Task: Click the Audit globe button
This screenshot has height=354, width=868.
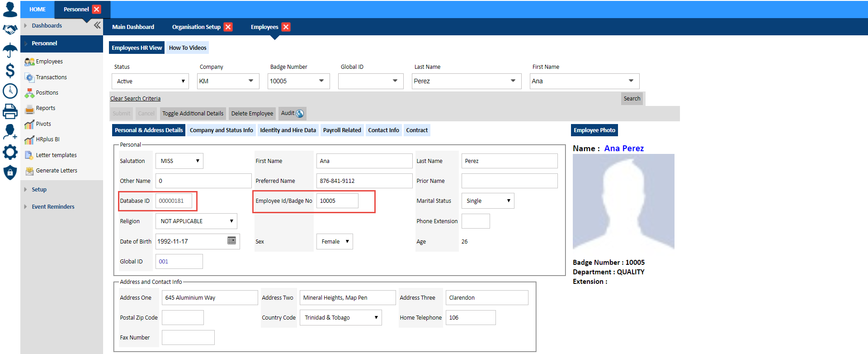Action: [292, 113]
